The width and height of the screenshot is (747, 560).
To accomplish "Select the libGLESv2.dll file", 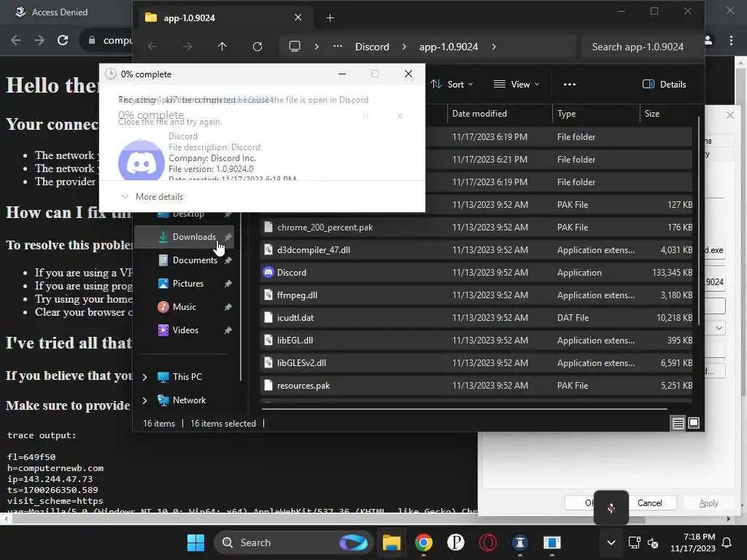I will tap(476, 363).
